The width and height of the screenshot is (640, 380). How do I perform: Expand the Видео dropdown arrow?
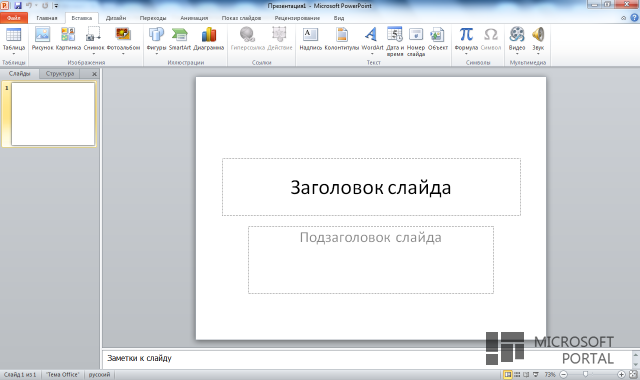click(517, 54)
